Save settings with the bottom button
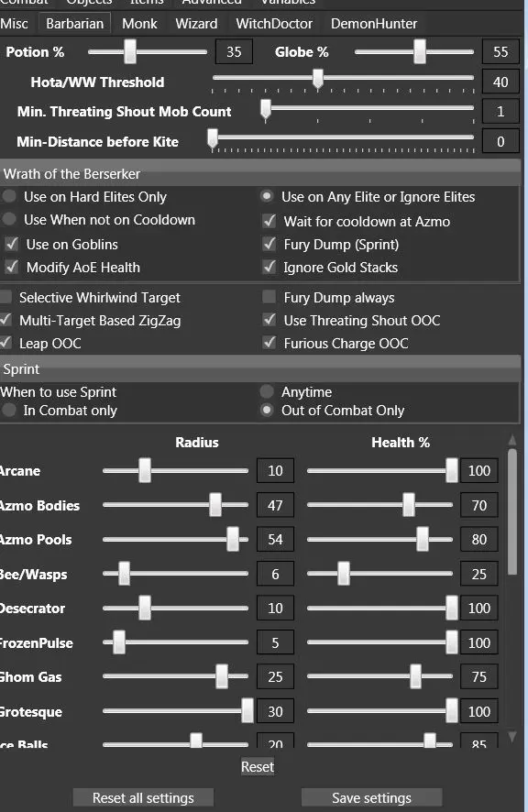The height and width of the screenshot is (812, 528). point(371,797)
